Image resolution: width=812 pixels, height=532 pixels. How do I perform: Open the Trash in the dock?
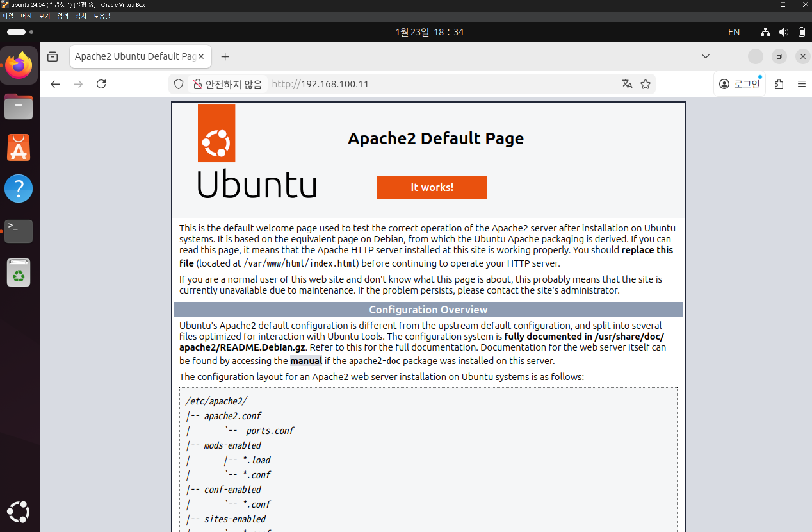tap(19, 272)
